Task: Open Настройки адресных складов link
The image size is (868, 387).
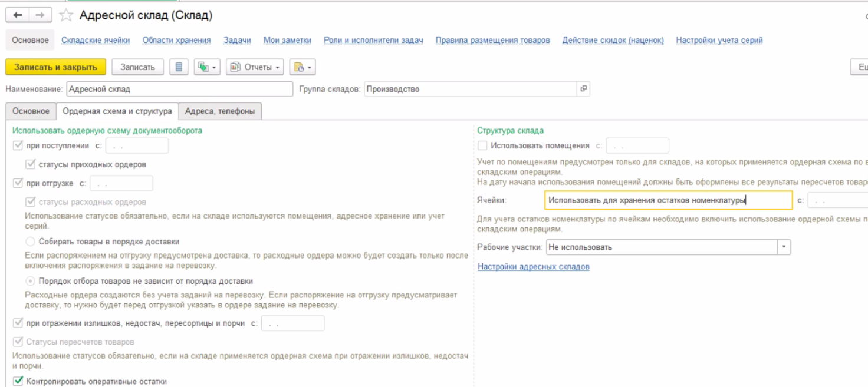Action: point(533,267)
